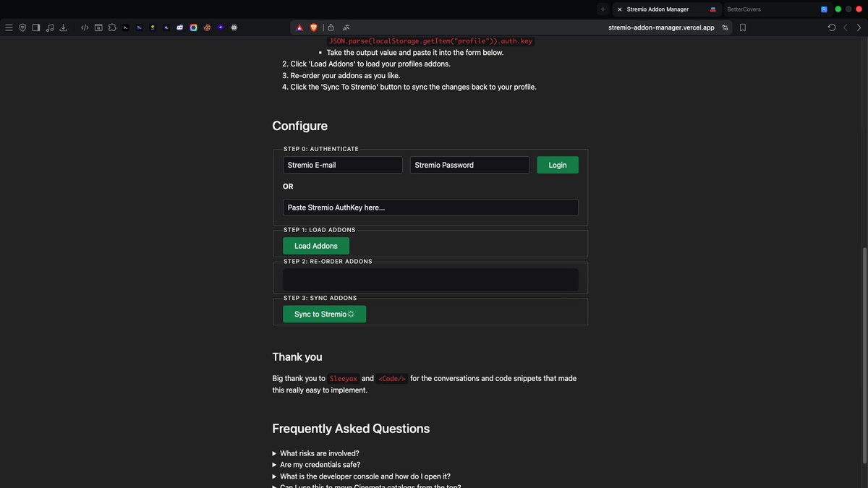Click the Sleeyax name link
The image size is (868, 488).
click(x=344, y=379)
